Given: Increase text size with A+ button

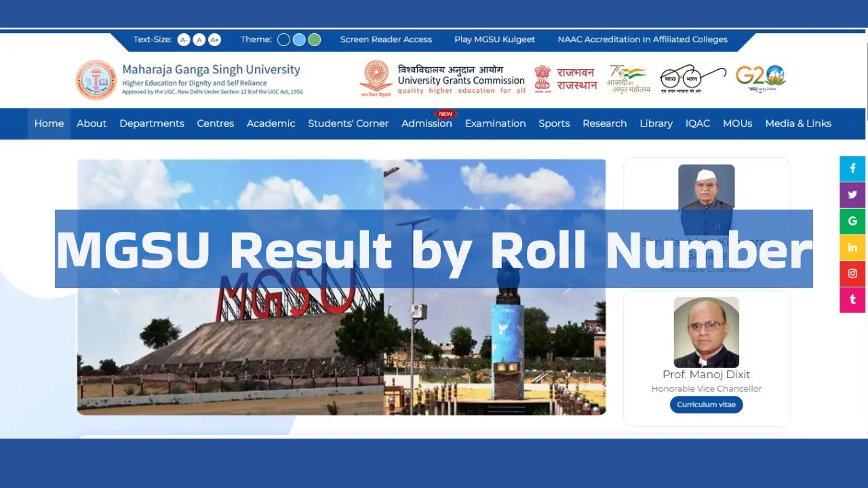Looking at the screenshot, I should pyautogui.click(x=214, y=40).
